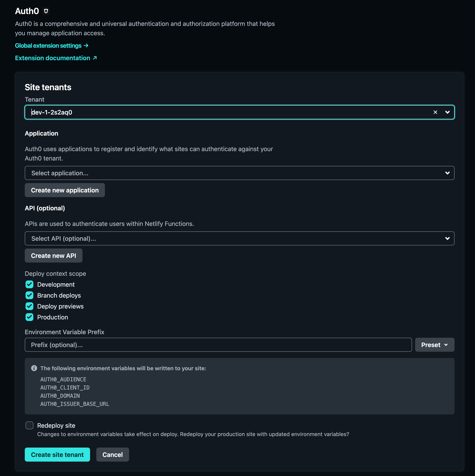Clear the selected tenant with X icon

435,112
